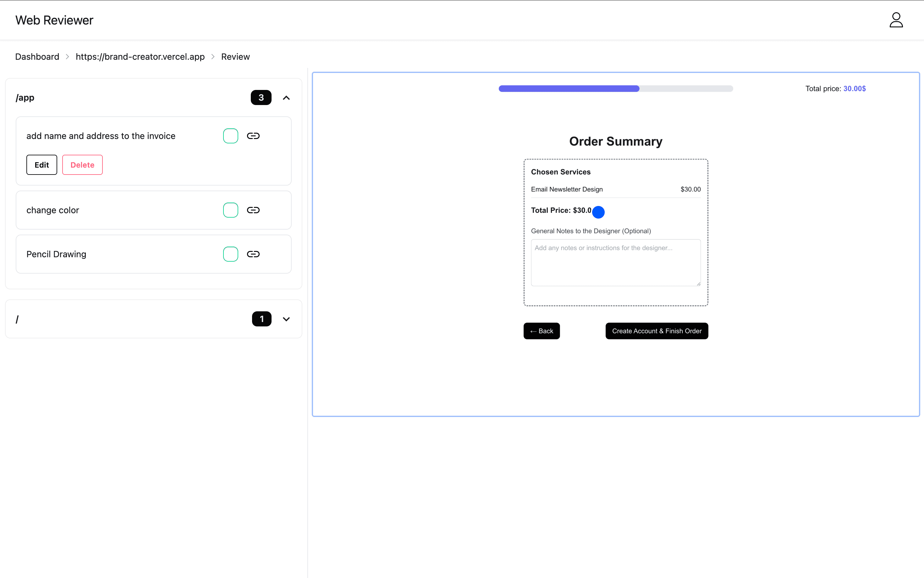This screenshot has height=578, width=924.
Task: Expand the / page comment section
Action: pos(286,319)
